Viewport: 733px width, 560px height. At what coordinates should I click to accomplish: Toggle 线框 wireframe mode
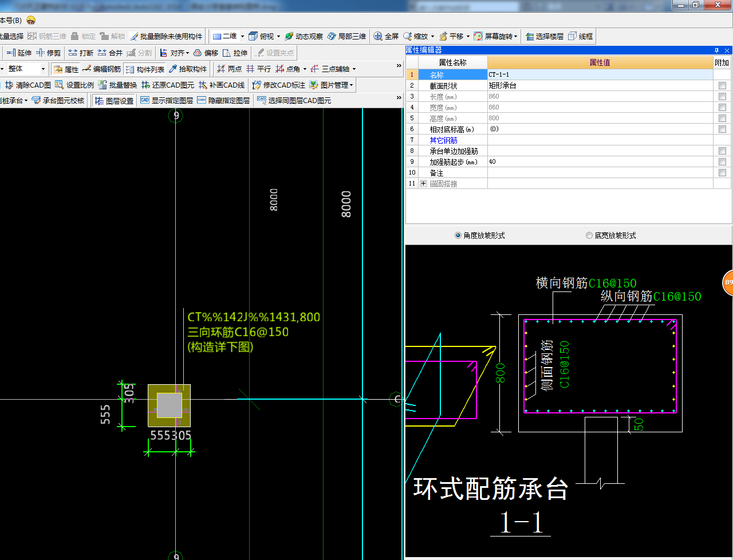point(580,36)
